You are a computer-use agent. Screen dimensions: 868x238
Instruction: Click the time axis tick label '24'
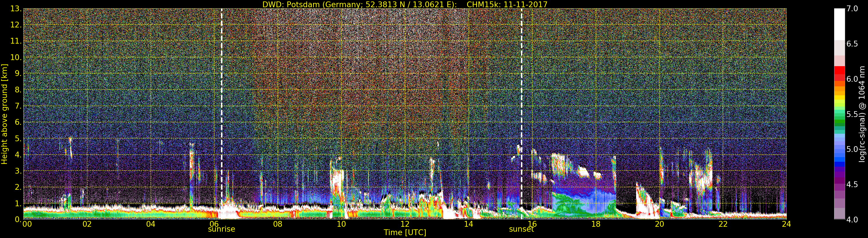[x=786, y=224]
